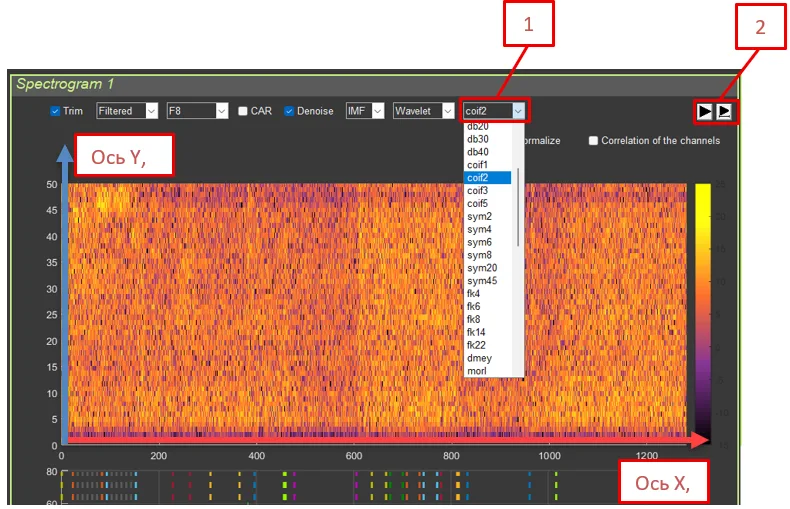Click the dropdown list scrollbar

[x=518, y=200]
